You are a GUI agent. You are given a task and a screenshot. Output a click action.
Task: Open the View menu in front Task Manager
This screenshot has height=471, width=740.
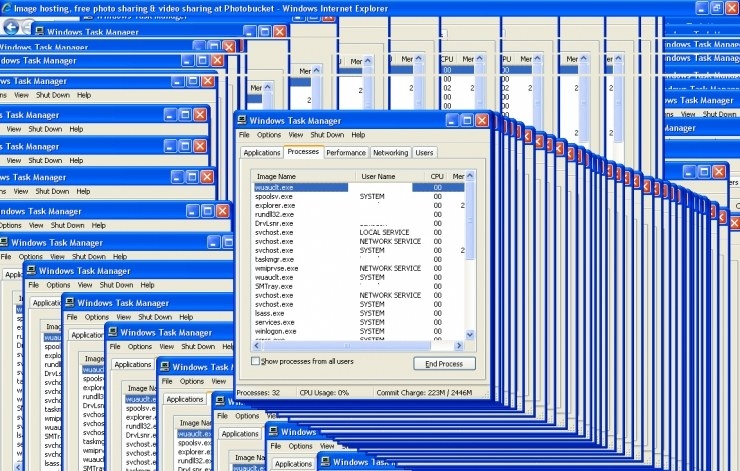pos(296,135)
